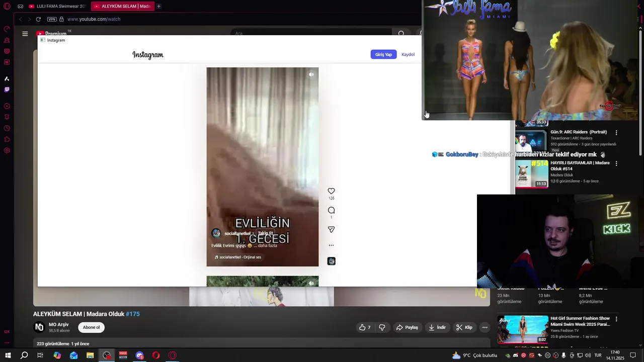Click İndir download button

pos(437,327)
